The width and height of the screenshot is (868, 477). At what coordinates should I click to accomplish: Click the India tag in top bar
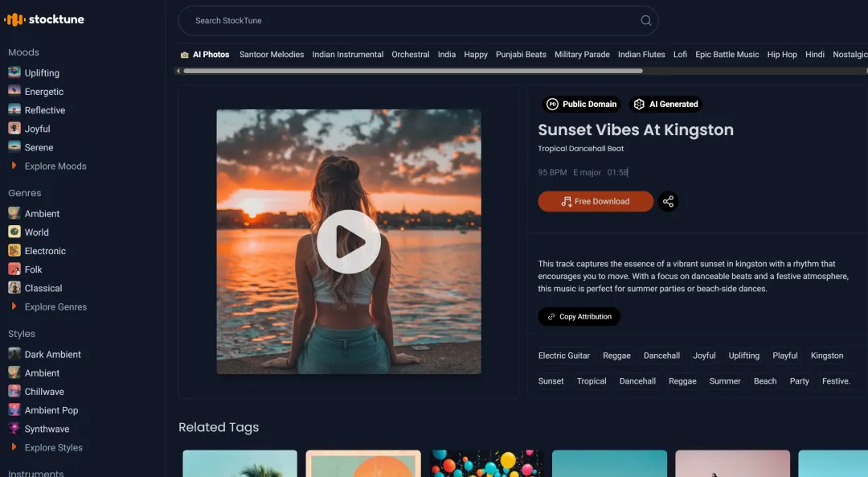[446, 54]
